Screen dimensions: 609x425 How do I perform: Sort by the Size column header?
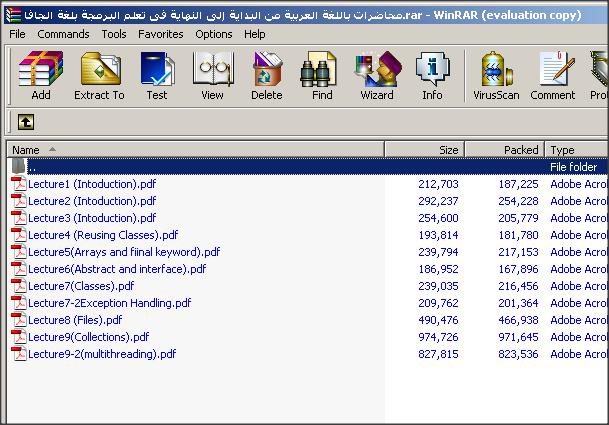tap(425, 150)
